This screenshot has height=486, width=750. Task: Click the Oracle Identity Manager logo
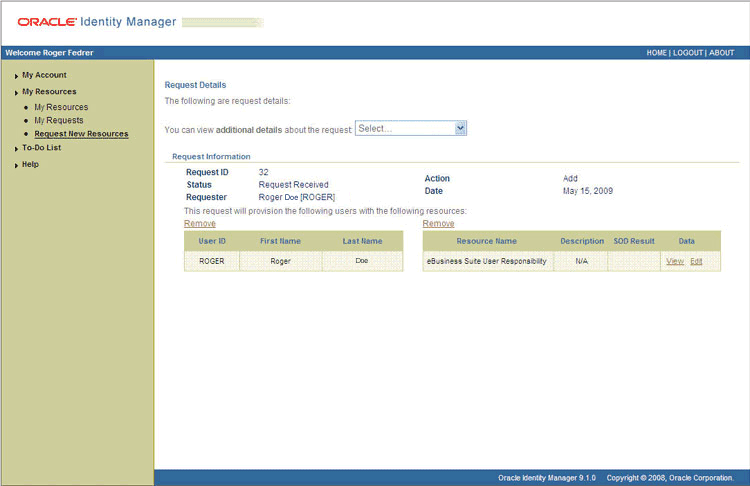click(97, 22)
